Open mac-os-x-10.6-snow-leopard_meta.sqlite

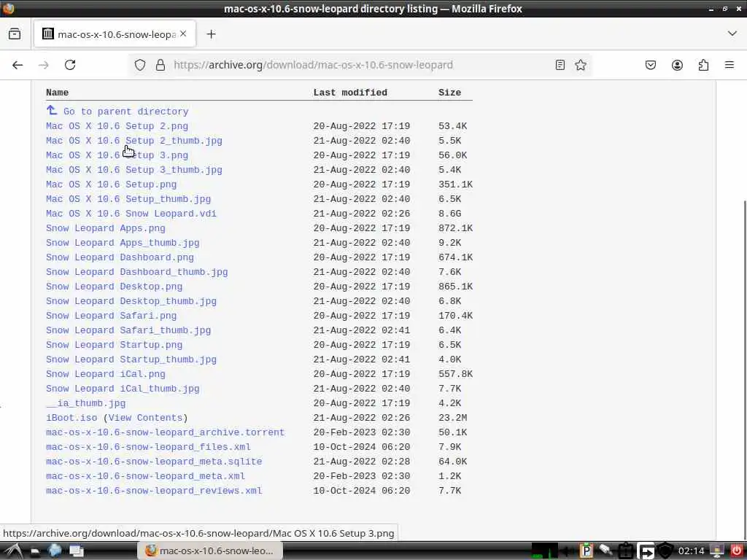[154, 462]
